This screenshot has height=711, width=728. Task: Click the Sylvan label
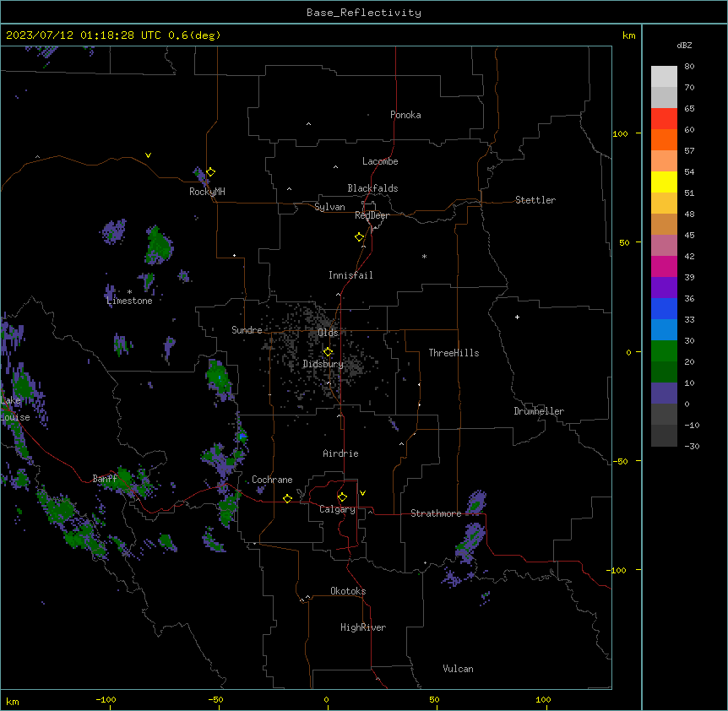(329, 207)
